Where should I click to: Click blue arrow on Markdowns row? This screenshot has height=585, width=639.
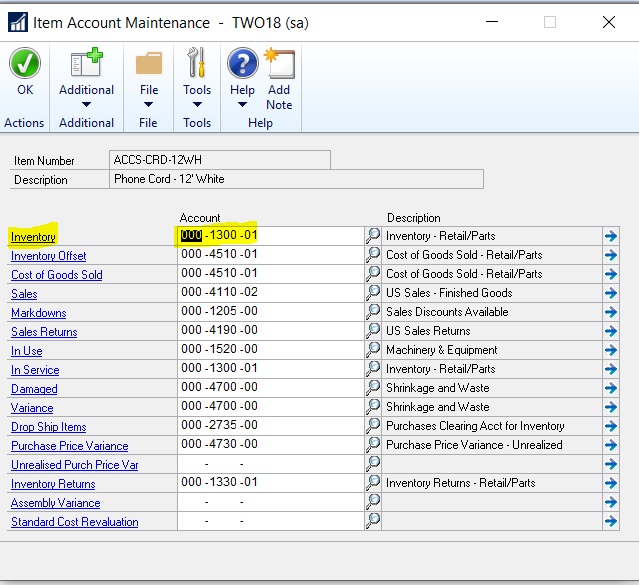(611, 312)
